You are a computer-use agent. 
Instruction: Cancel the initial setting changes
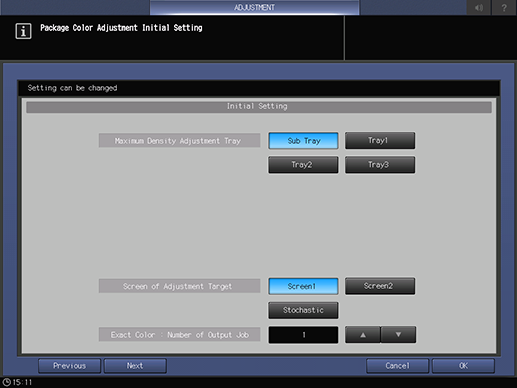point(397,366)
